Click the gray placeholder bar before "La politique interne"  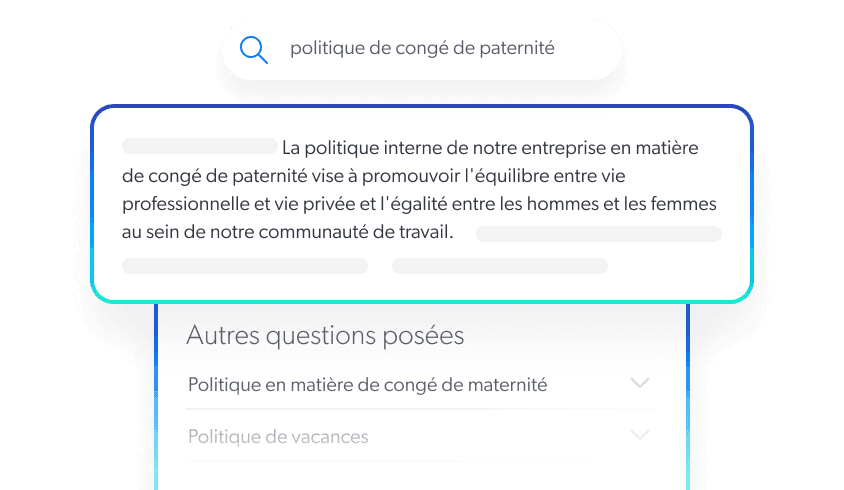click(x=199, y=146)
